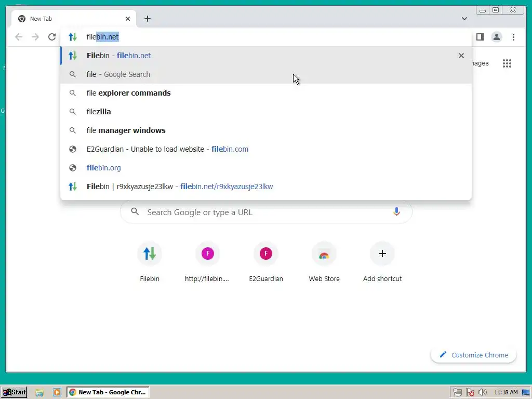Pick the 'file explorer commands' suggestion
The width and height of the screenshot is (532, 399).
[266, 92]
